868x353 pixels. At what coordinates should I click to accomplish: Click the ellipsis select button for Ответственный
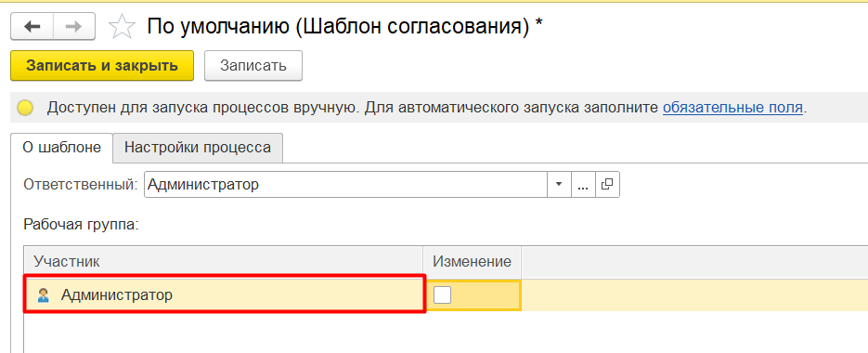click(583, 184)
